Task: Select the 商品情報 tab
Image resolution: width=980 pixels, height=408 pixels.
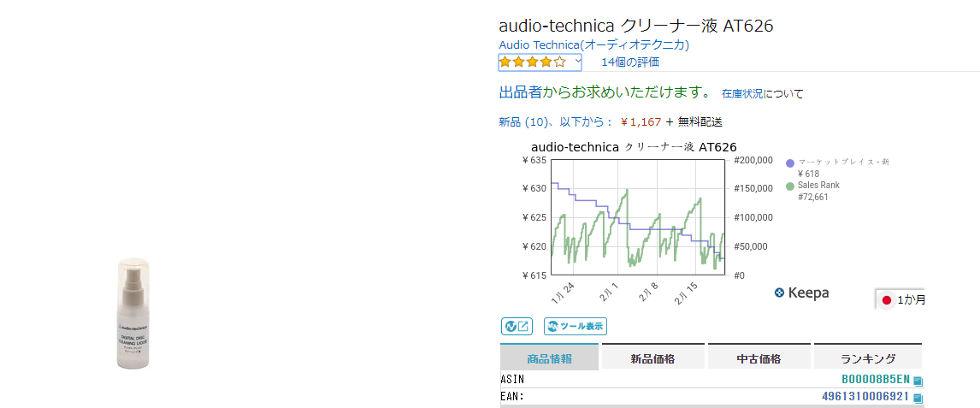Action: 550,358
